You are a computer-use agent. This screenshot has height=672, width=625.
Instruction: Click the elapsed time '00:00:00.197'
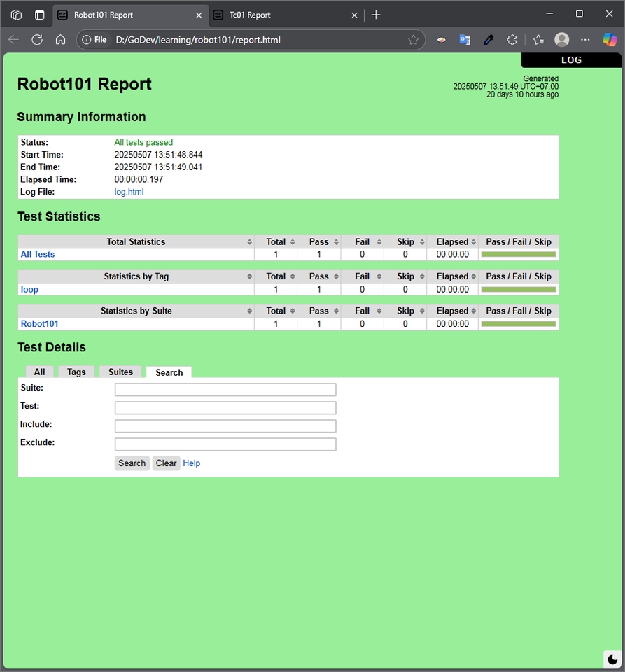(x=139, y=179)
